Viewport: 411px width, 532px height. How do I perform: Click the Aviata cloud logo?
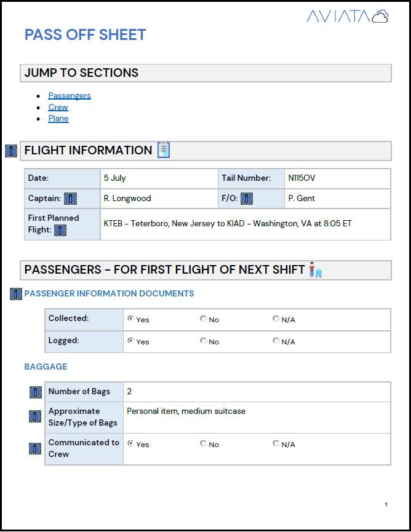click(348, 16)
